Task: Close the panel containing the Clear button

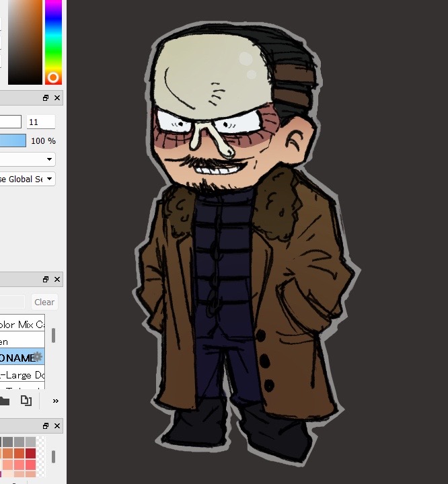Action: [x=57, y=280]
